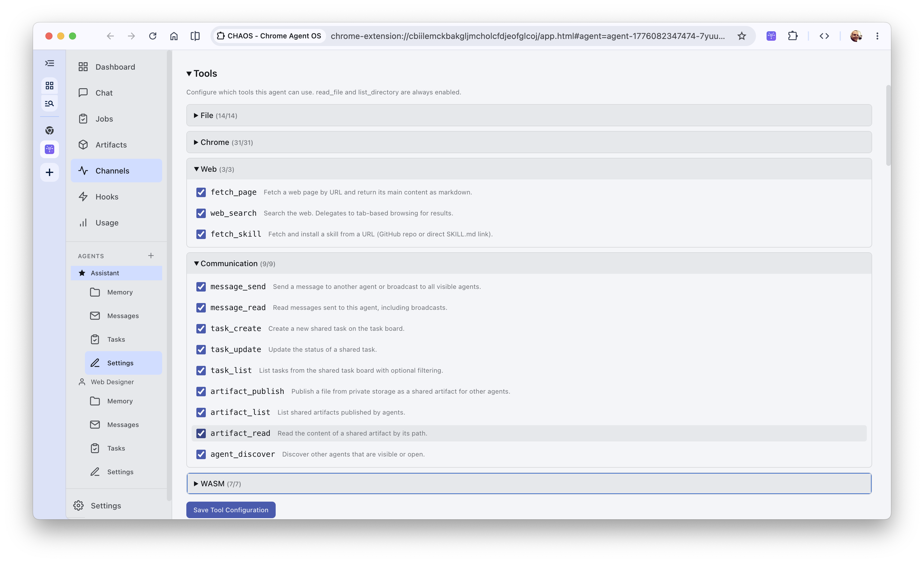
Task: Open Assistant agent's Settings
Action: (x=123, y=363)
